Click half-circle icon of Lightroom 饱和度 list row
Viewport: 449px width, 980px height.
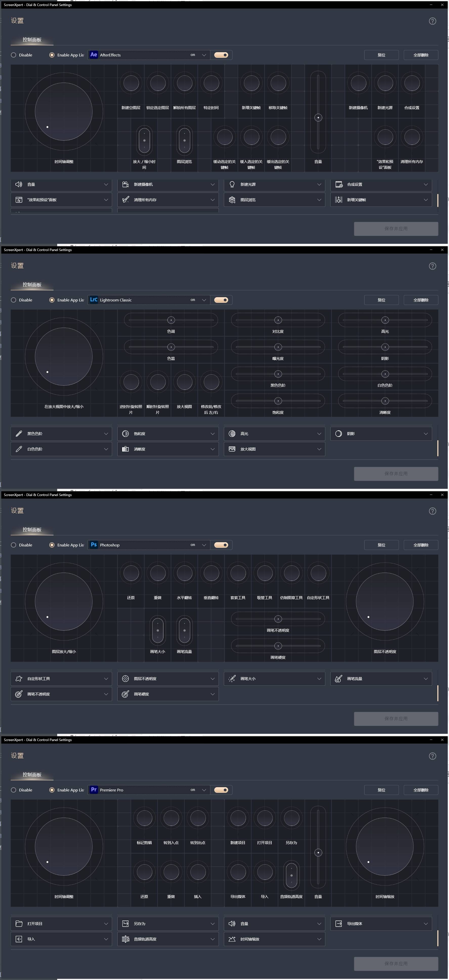point(125,434)
